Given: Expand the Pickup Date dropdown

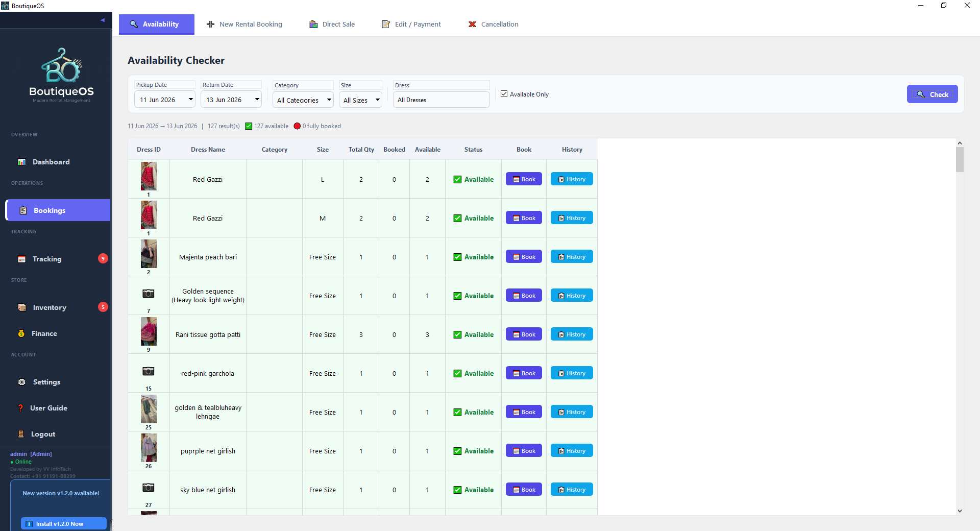Looking at the screenshot, I should click(191, 100).
